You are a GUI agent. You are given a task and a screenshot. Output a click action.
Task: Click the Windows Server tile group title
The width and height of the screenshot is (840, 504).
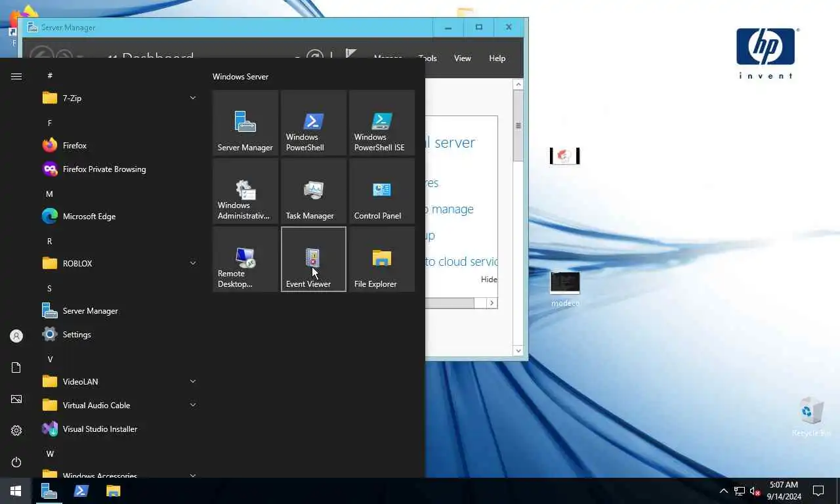click(x=240, y=77)
